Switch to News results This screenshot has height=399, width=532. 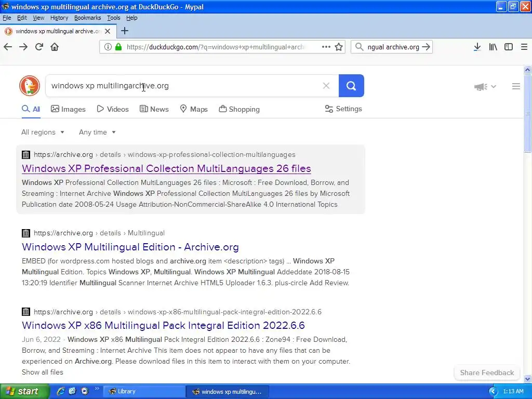coord(154,109)
